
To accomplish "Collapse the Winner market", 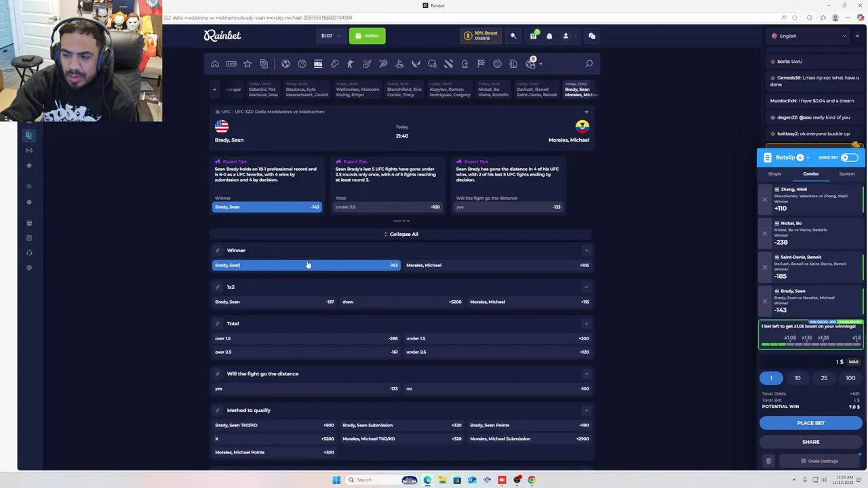I will [586, 251].
